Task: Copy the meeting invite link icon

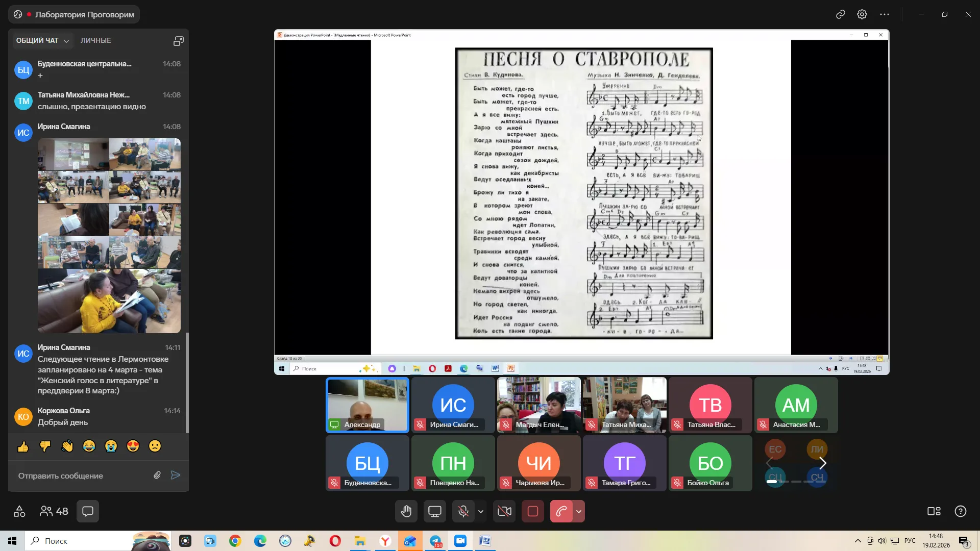Action: point(841,14)
